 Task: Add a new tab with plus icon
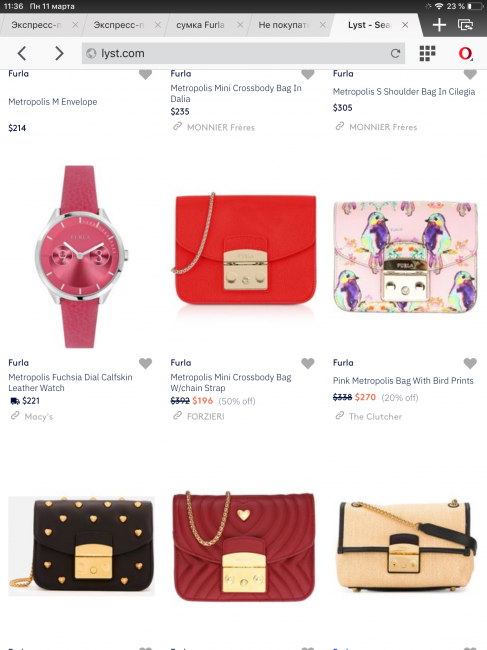tap(439, 25)
